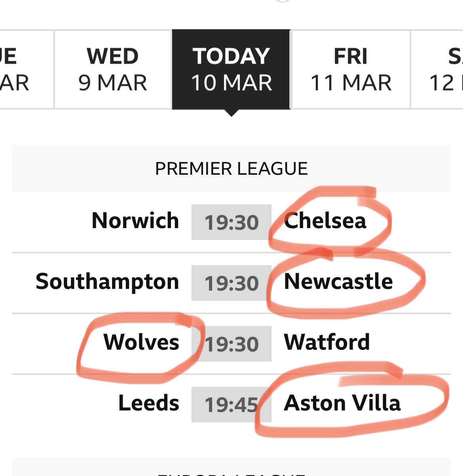The image size is (463, 476).
Task: Tap the Wolves team name
Action: (141, 342)
